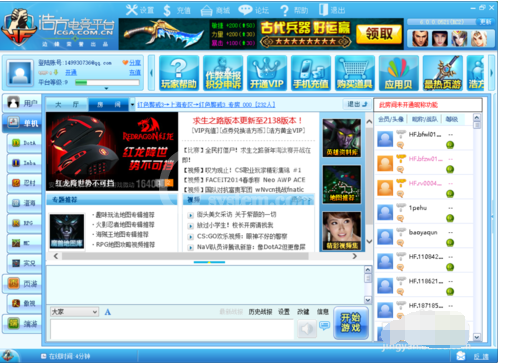This screenshot has width=511, height=363.
Task: Move the tile strip left with its arrow
Action: click(151, 73)
